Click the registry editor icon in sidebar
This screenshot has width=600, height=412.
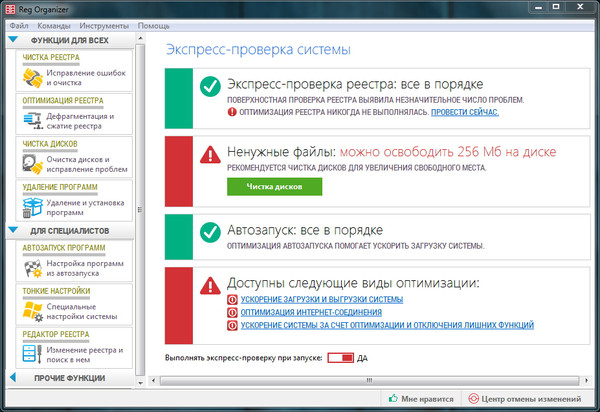pos(32,355)
